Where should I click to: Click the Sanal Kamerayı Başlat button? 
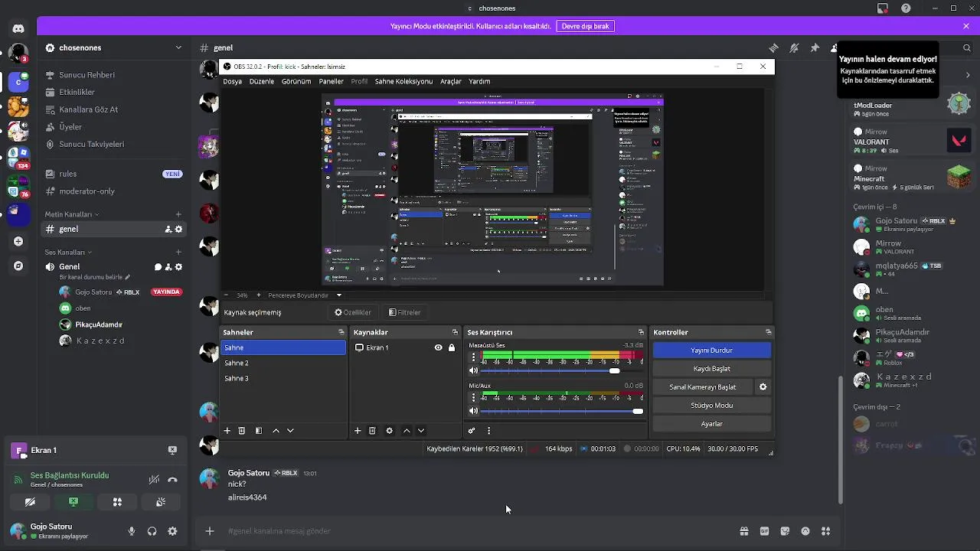[702, 386]
